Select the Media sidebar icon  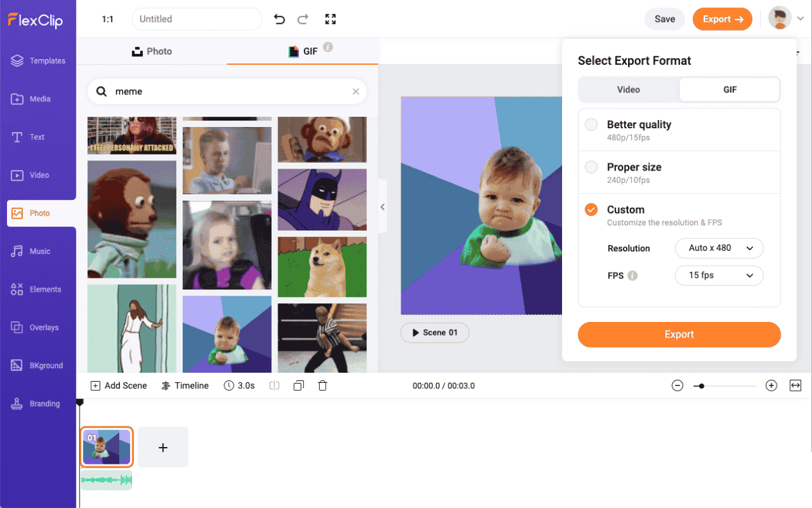click(x=38, y=99)
